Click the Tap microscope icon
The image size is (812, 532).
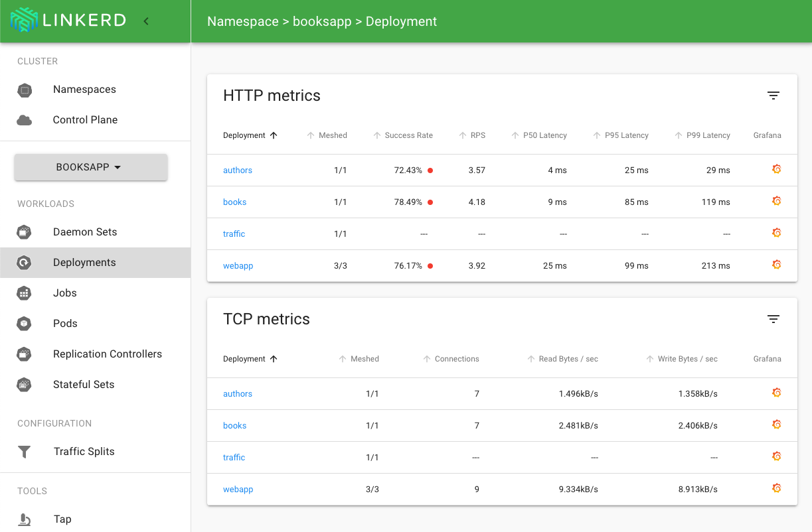[x=25, y=519]
